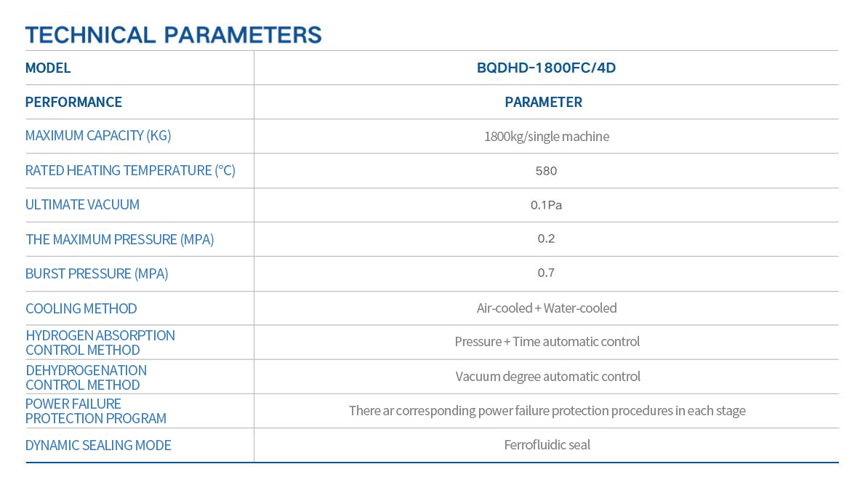Select the BURST PRESSURE (MPA) label
The width and height of the screenshot is (868, 480).
point(97,274)
